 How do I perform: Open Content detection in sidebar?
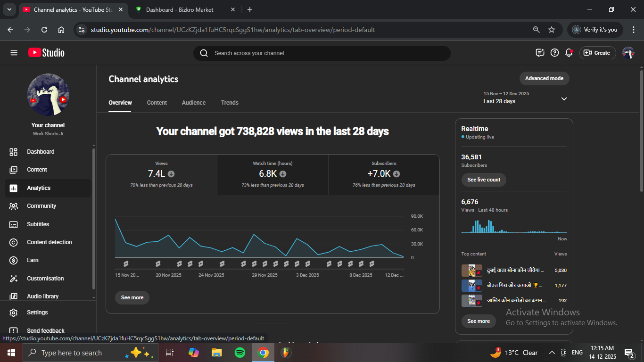(x=49, y=242)
